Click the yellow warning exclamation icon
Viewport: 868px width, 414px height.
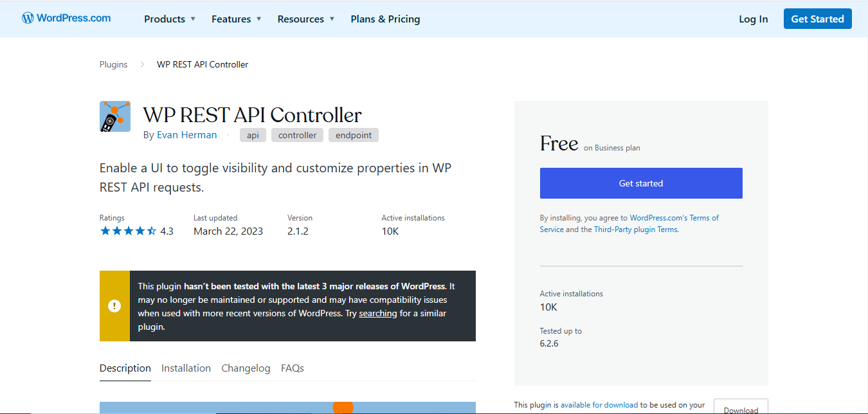(x=114, y=306)
